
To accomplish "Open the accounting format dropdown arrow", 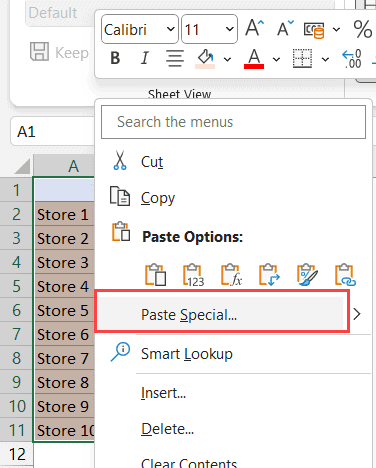I will click(x=336, y=30).
